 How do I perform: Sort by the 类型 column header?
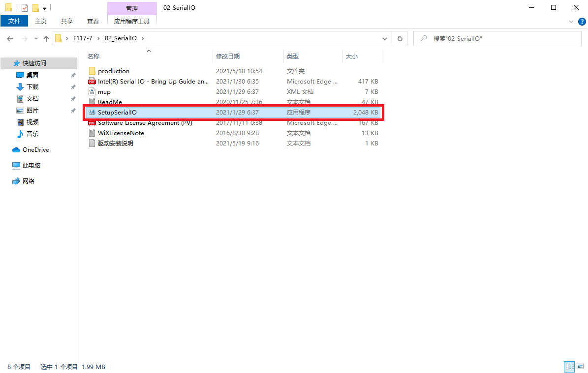293,56
